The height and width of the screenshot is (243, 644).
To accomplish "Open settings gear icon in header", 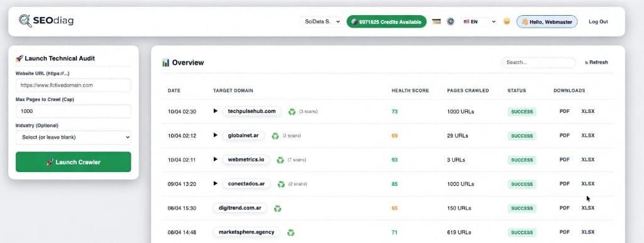I will point(450,22).
